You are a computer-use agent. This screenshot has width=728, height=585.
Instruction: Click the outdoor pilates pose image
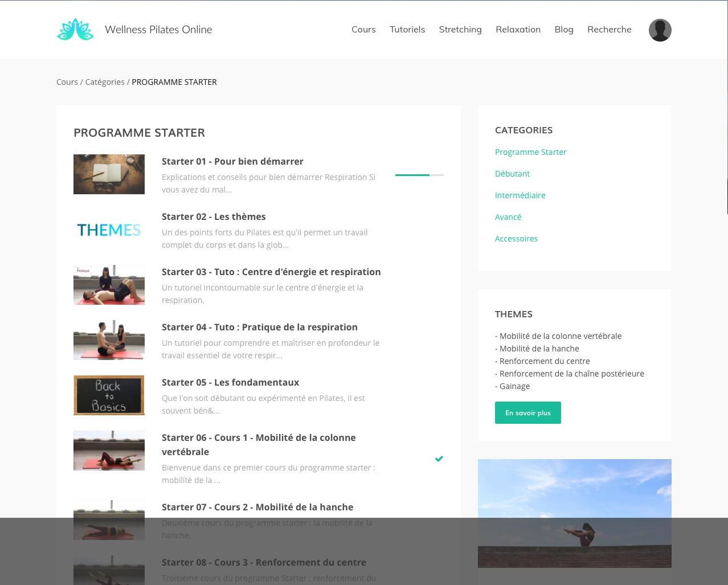575,513
